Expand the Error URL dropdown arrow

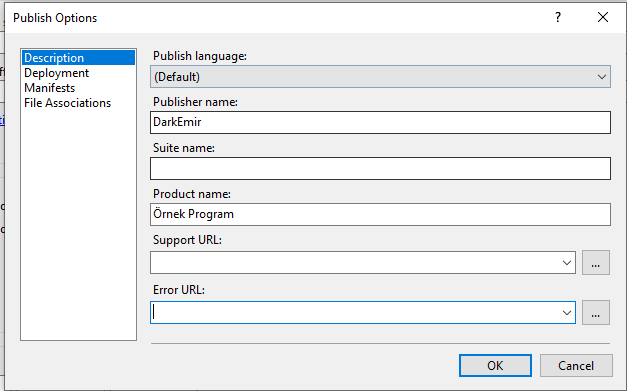[567, 313]
